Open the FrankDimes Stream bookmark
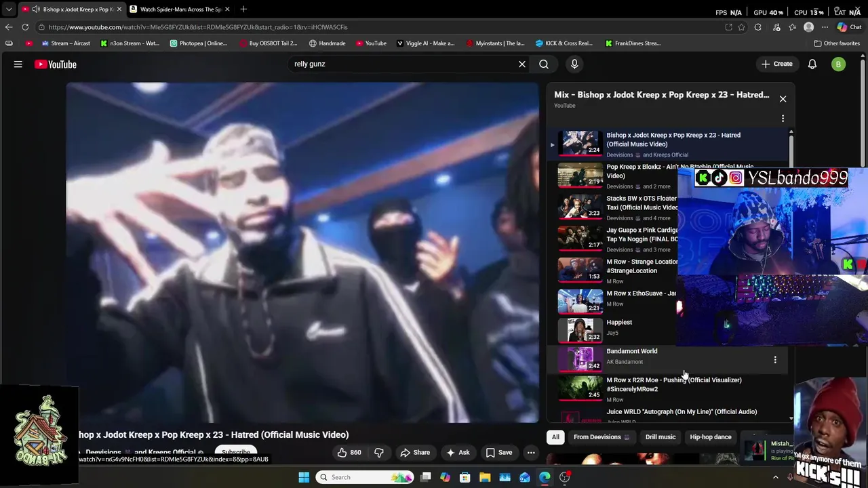Viewport: 868px width, 488px height. (x=633, y=43)
